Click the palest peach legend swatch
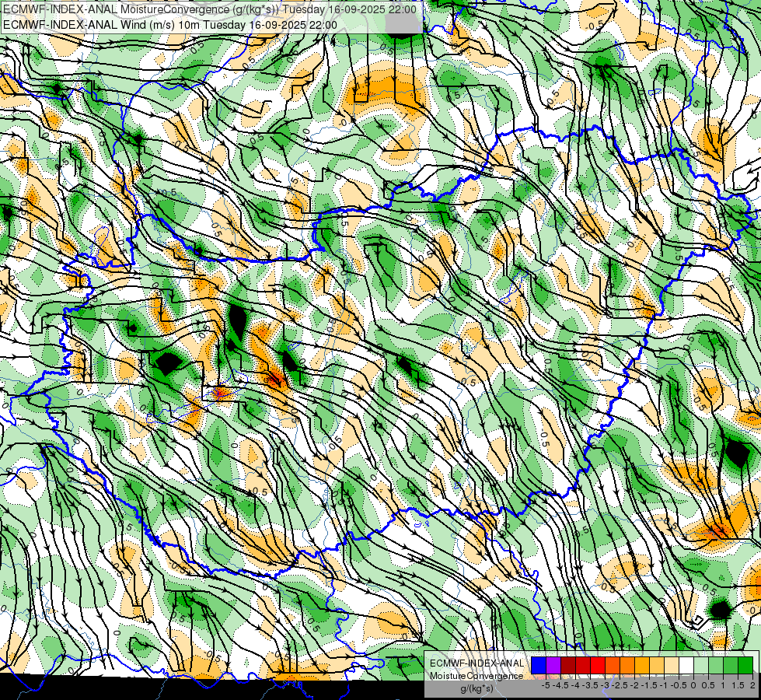 [672, 666]
